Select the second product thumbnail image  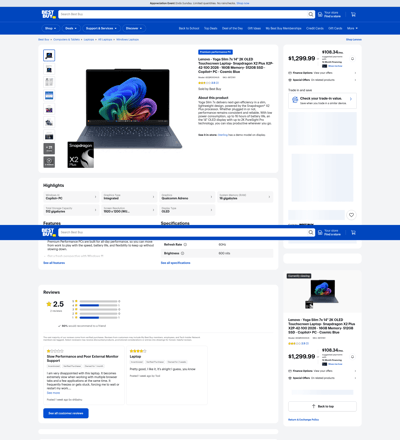pos(49,69)
